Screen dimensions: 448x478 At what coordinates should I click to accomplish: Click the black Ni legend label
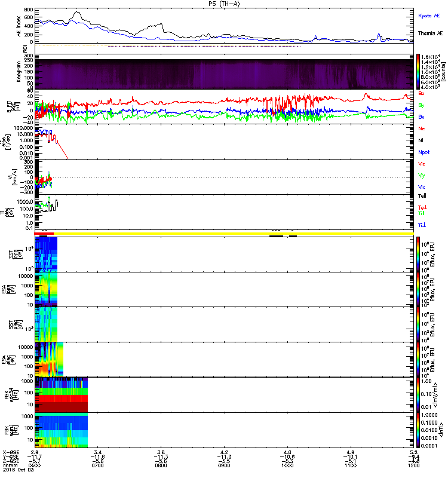point(421,140)
